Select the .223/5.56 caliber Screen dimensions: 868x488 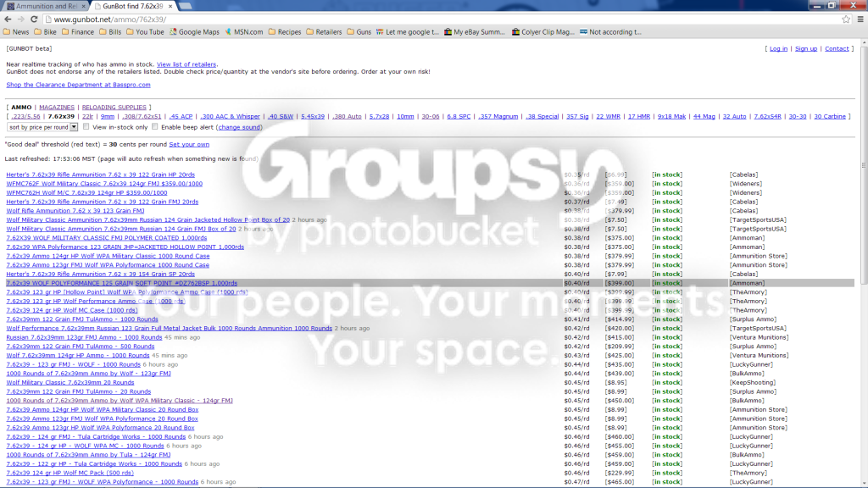(x=25, y=117)
